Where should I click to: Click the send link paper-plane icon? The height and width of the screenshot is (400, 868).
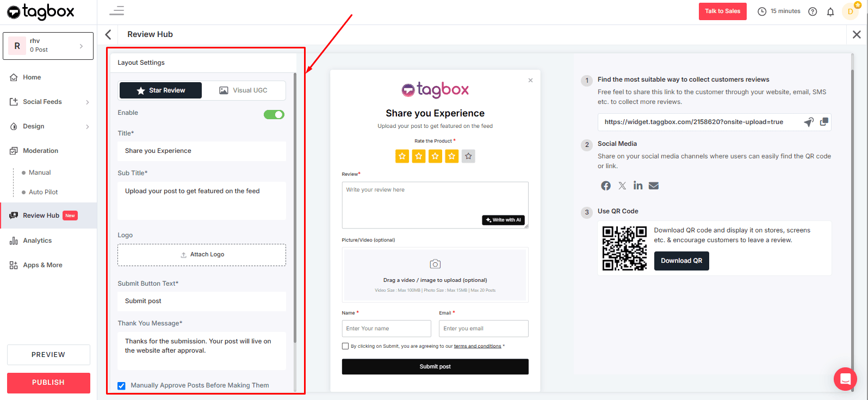click(809, 122)
